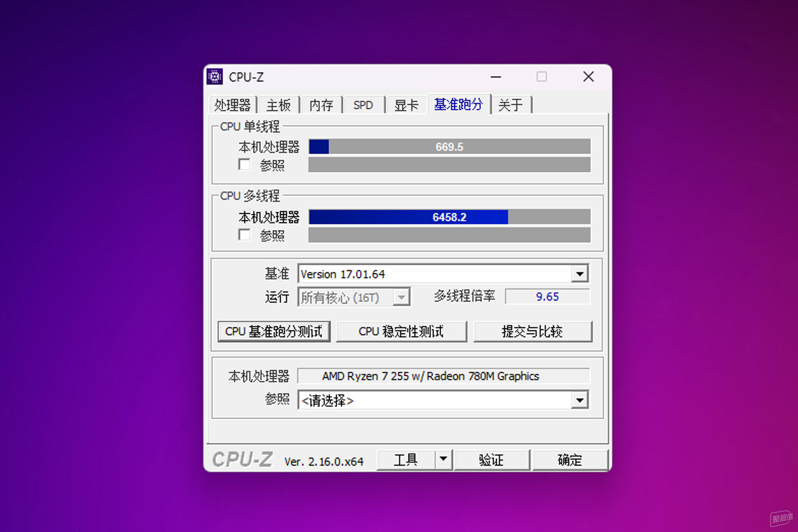Click the CPU-Z title text
This screenshot has width=798, height=532.
[246, 77]
